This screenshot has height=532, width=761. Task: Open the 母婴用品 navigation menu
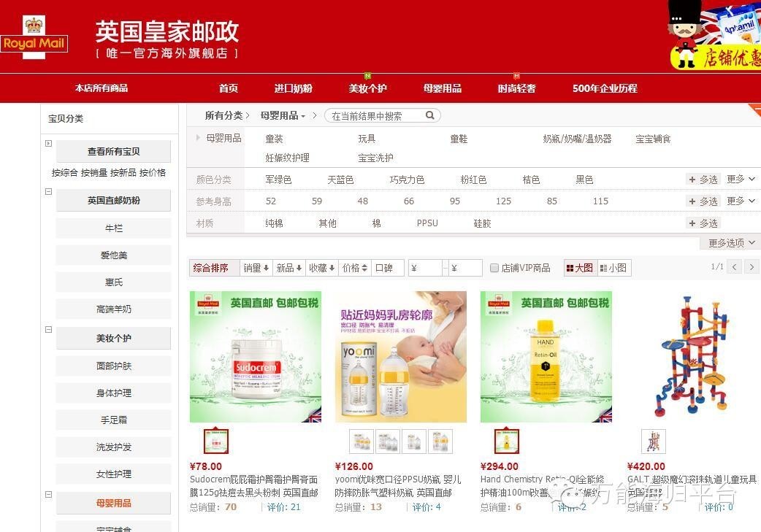pyautogui.click(x=444, y=88)
